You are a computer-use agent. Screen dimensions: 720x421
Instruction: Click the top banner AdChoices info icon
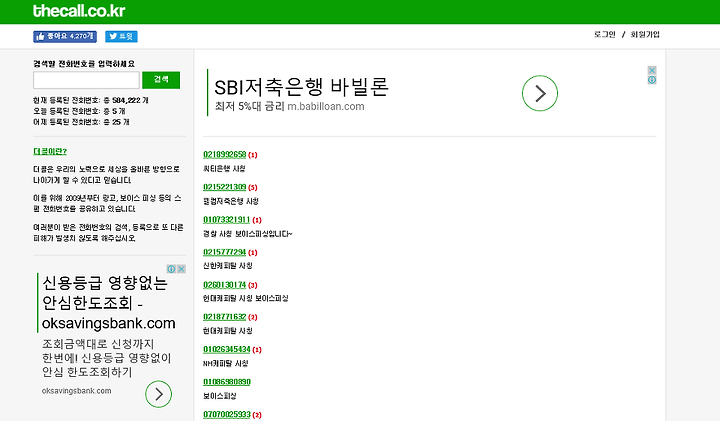point(652,80)
